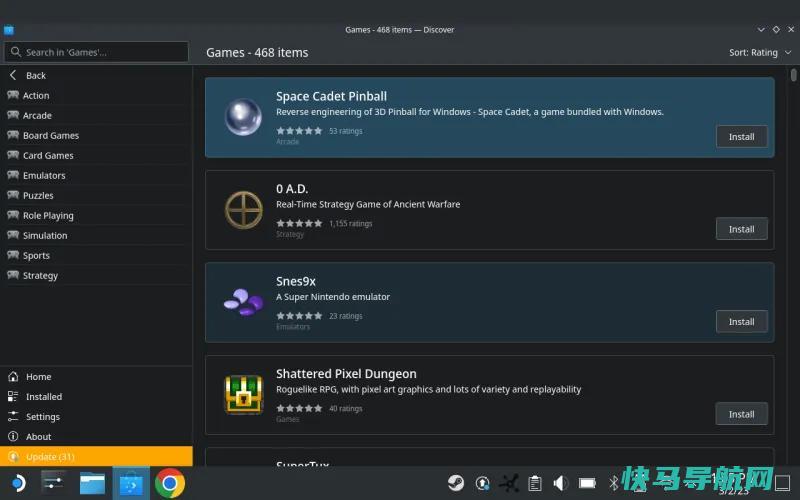Image resolution: width=800 pixels, height=500 pixels.
Task: Click the Shattered Pixel Dungeon chest icon
Action: point(243,394)
